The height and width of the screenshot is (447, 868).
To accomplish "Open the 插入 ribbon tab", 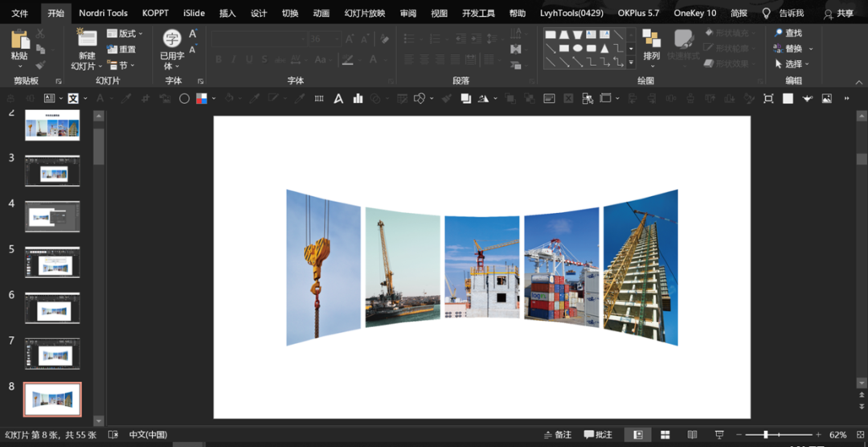I will (227, 14).
